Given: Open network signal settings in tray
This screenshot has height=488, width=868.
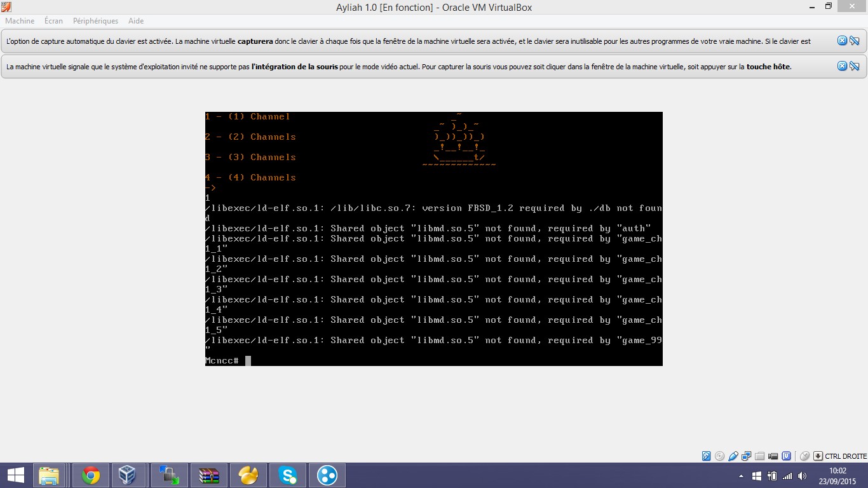Looking at the screenshot, I should (x=787, y=476).
